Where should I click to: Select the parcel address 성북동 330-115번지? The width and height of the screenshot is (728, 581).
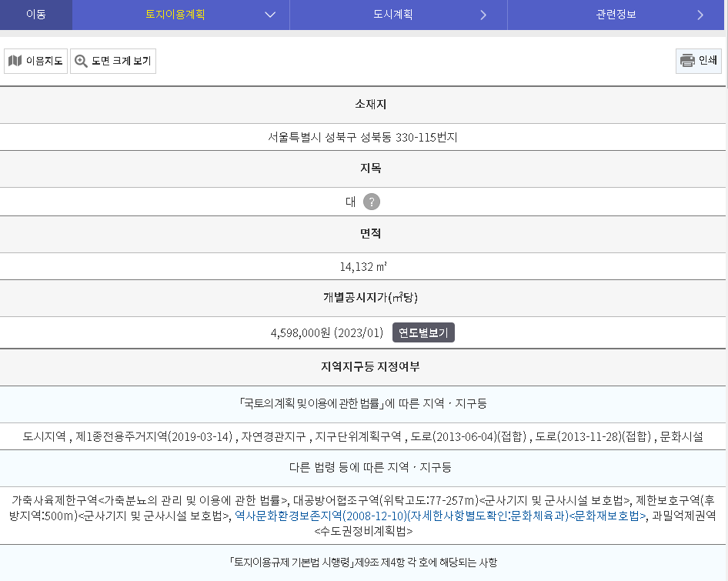coord(364,137)
